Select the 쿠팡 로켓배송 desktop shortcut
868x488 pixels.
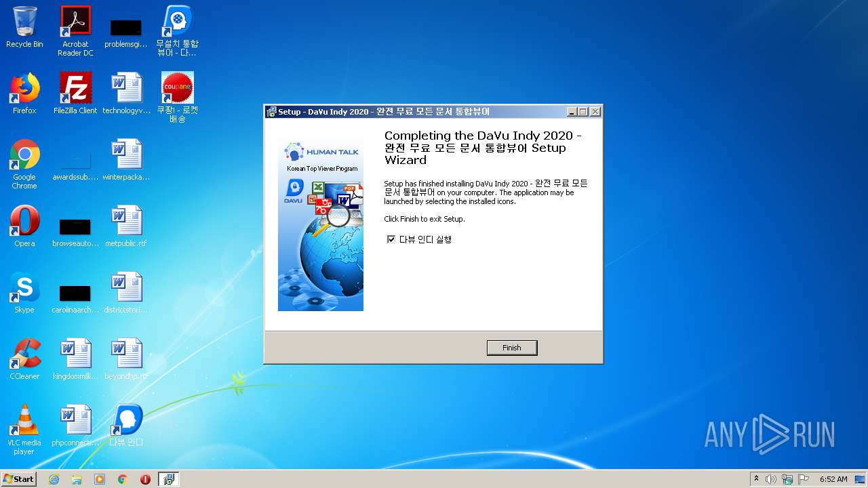pos(177,98)
